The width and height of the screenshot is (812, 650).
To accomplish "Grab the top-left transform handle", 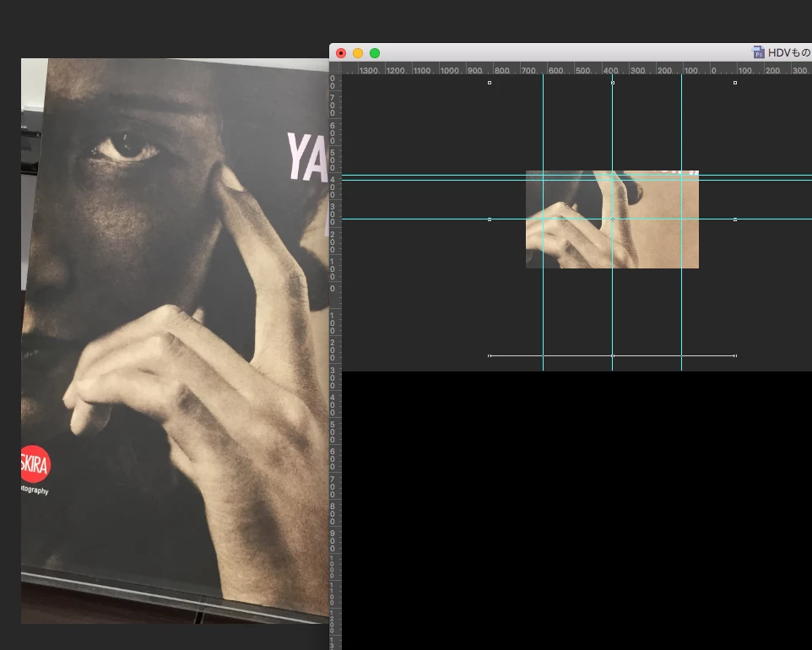I will 490,83.
